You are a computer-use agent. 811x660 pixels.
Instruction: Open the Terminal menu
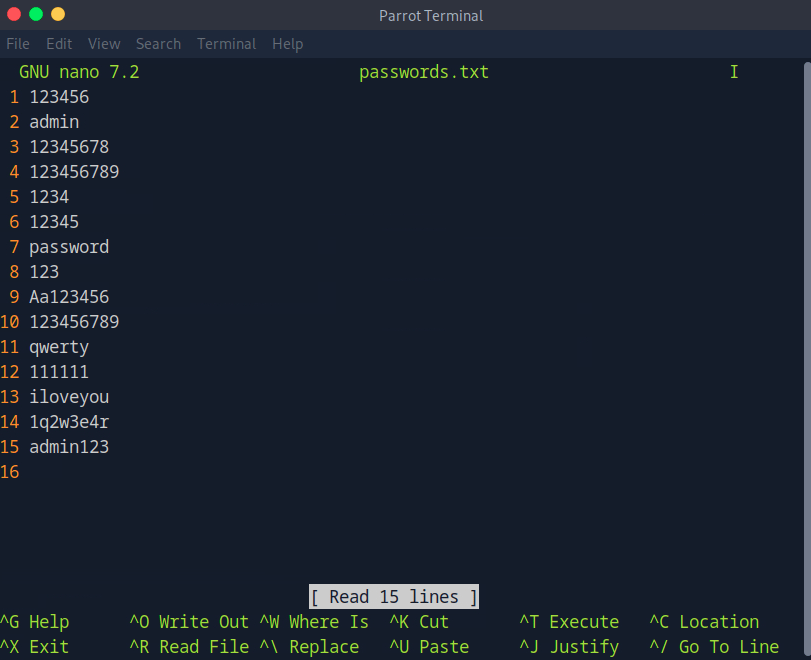coord(226,44)
